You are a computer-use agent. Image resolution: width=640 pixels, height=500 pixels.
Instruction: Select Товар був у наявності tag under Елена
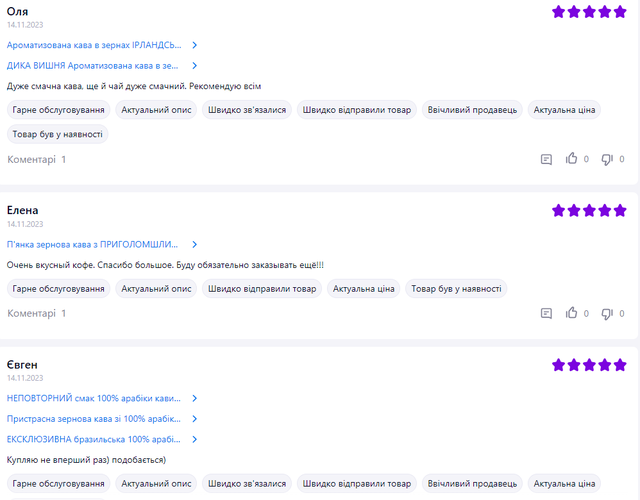pos(456,289)
